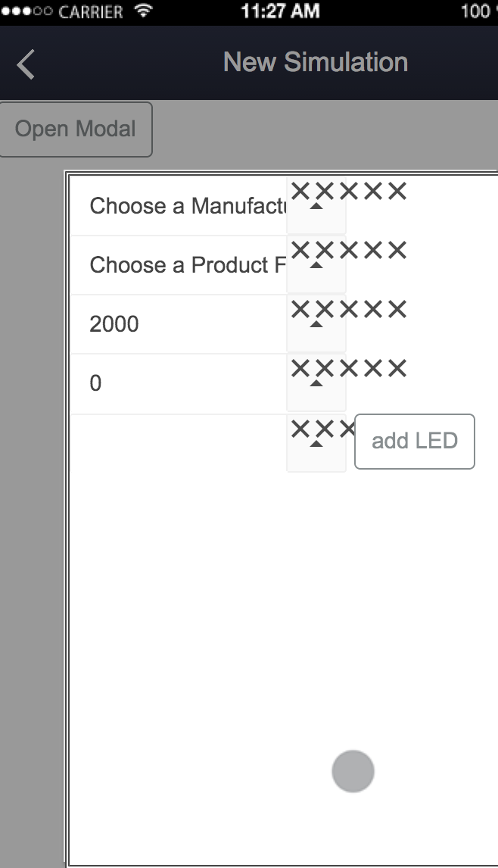
Task: Click the field containing 0
Action: click(179, 383)
